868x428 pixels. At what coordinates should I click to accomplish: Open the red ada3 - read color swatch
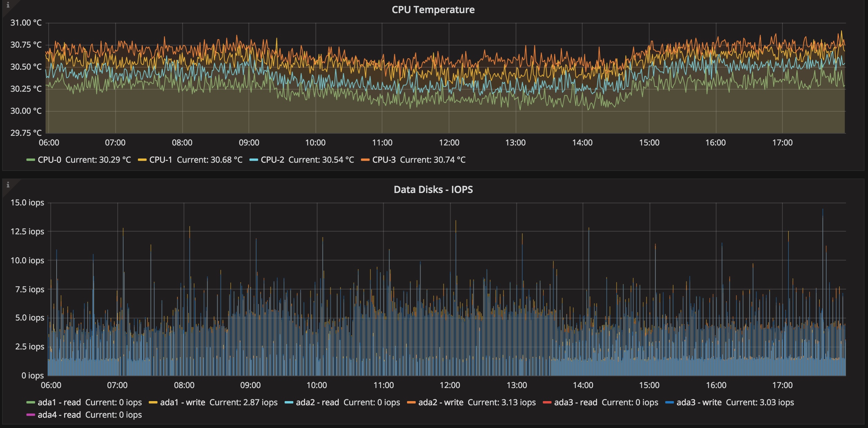[x=547, y=402]
